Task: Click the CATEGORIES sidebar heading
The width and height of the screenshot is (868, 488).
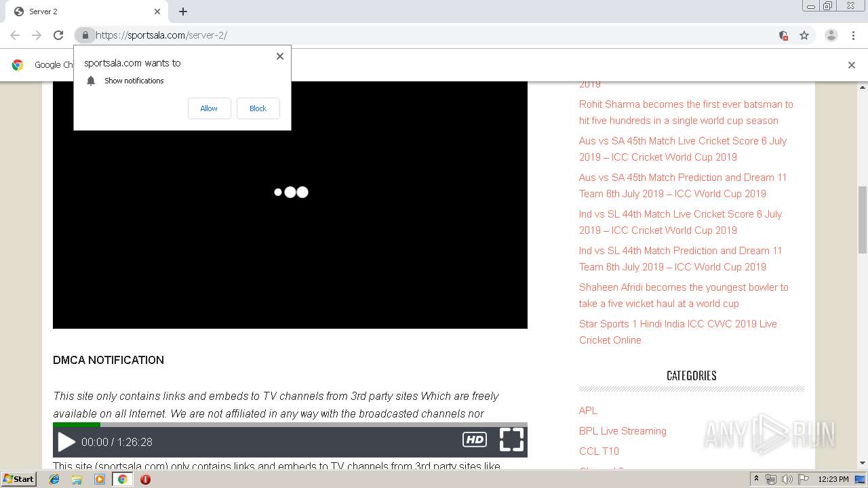Action: pos(692,375)
